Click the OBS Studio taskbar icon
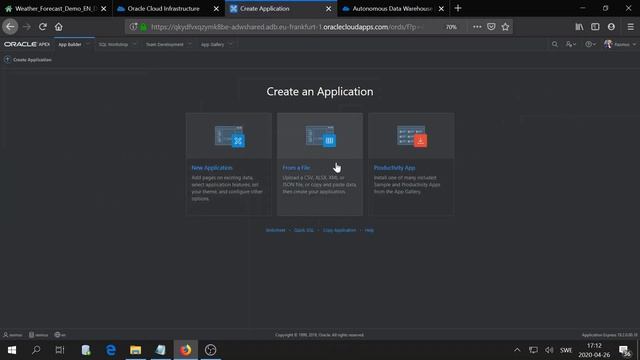 [x=211, y=350]
